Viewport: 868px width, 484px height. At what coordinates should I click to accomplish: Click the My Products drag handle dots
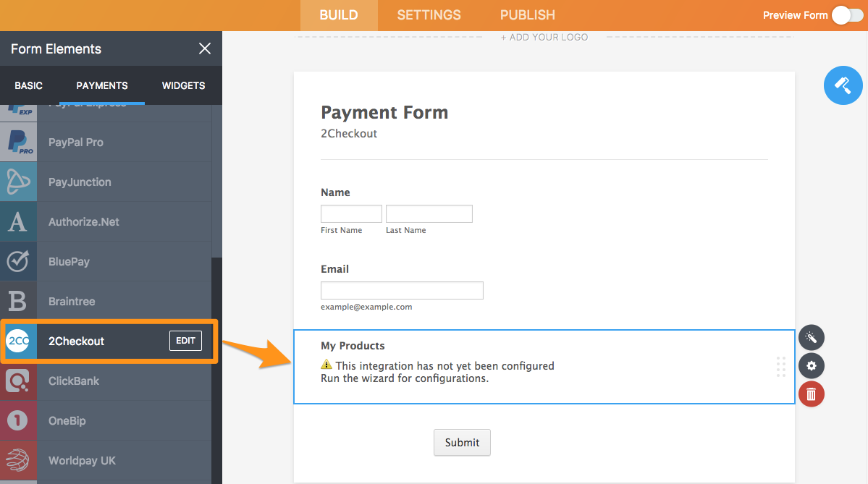point(780,367)
